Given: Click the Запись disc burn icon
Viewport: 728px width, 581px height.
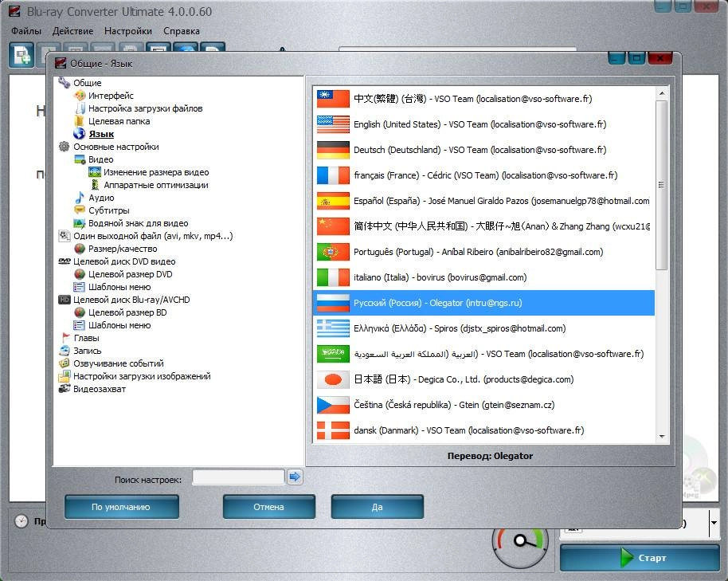Looking at the screenshot, I should (x=64, y=351).
